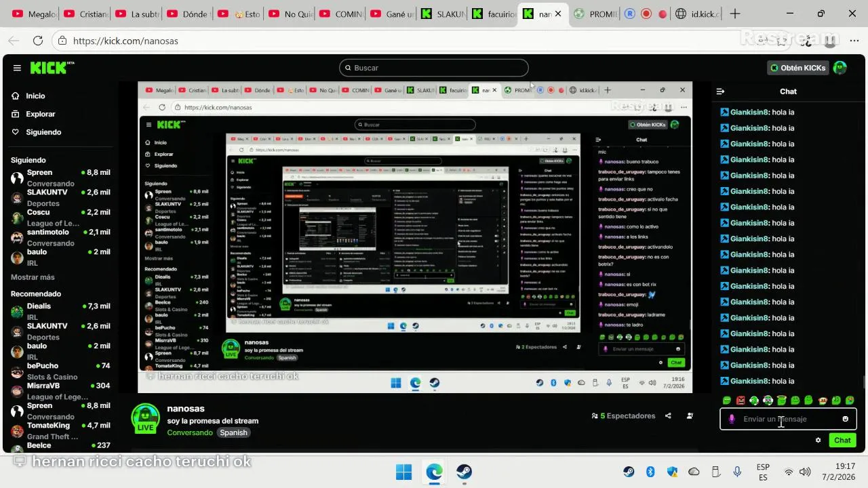Click the green Chat send button

(842, 440)
